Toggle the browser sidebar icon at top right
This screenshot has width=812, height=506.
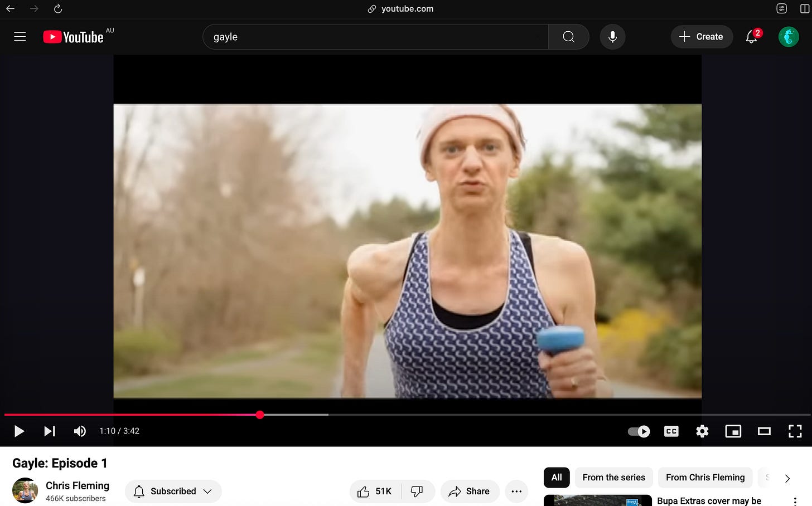click(805, 8)
